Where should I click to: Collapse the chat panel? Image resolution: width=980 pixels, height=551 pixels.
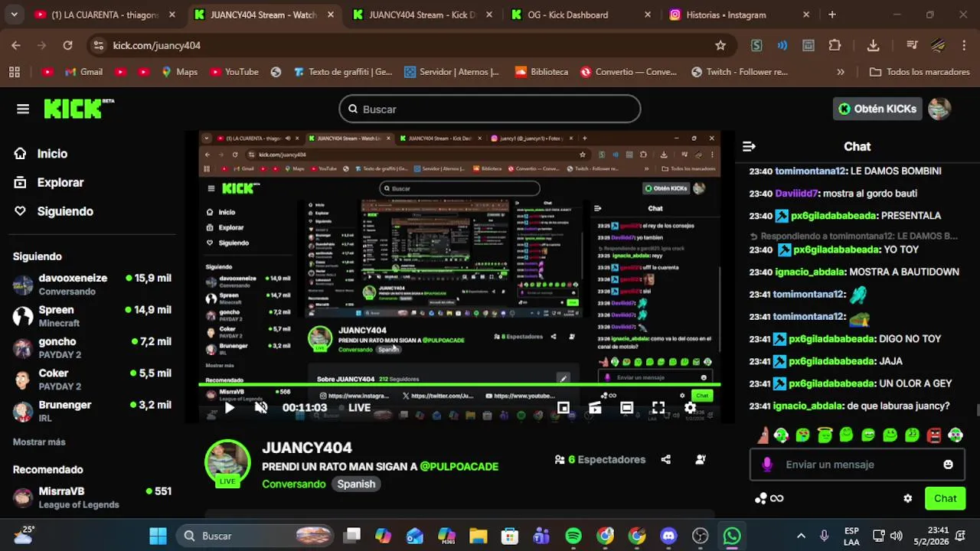point(749,146)
